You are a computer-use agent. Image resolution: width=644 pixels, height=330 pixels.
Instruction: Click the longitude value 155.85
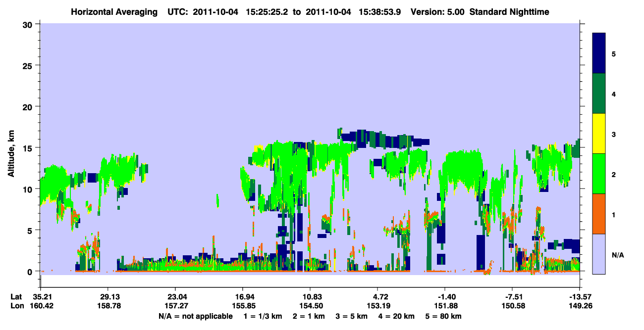[x=243, y=306]
